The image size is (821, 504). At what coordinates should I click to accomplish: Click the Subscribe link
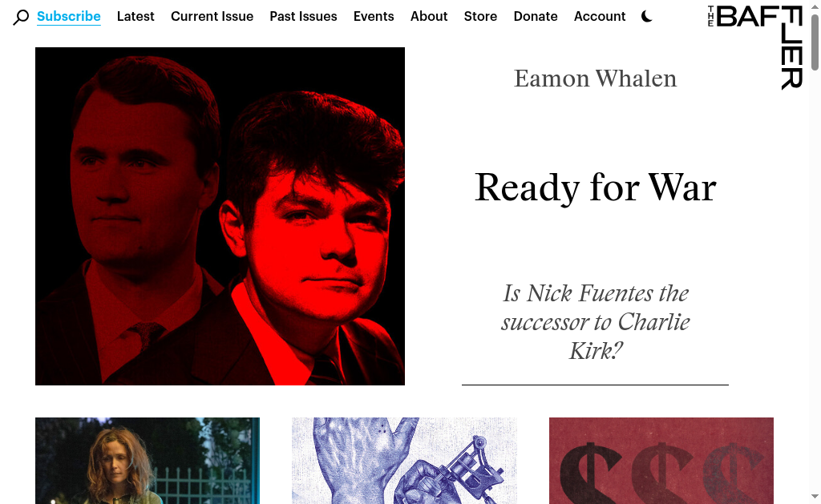pyautogui.click(x=69, y=16)
